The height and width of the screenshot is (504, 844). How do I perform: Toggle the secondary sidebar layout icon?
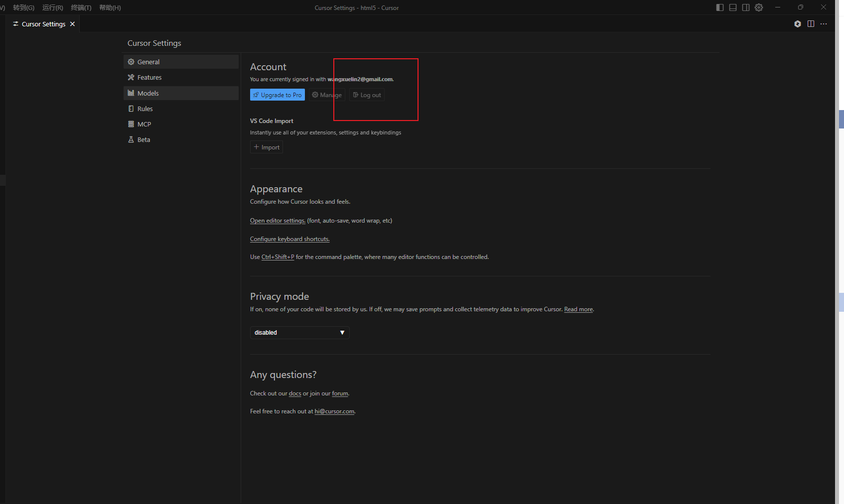click(x=746, y=7)
